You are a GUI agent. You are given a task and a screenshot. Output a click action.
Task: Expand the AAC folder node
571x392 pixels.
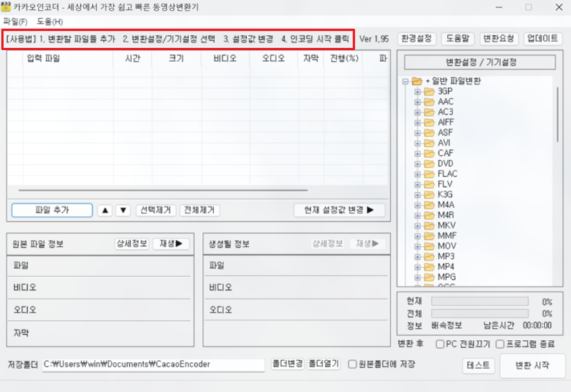pos(418,102)
